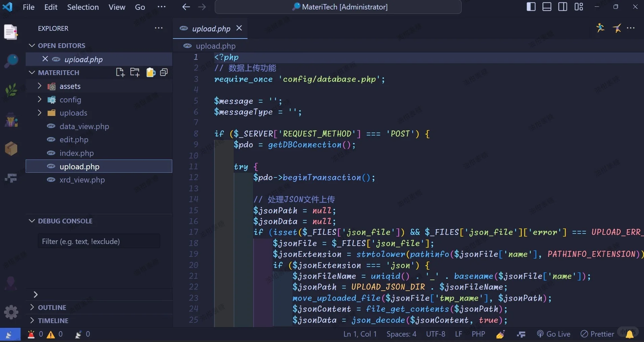Screen dimensions: 644x342
Task: Open Explorer Views and More Actions ellipsis
Action: pyautogui.click(x=159, y=28)
